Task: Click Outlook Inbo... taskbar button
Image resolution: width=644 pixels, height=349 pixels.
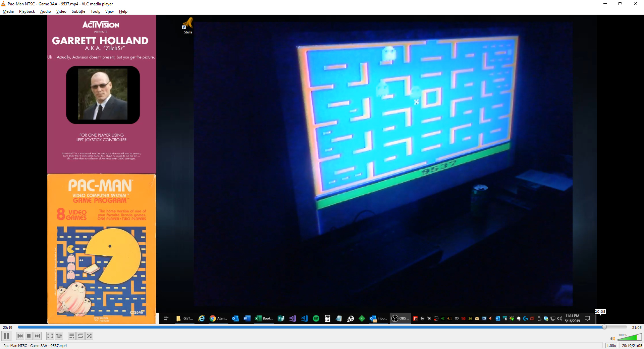Action: click(378, 318)
